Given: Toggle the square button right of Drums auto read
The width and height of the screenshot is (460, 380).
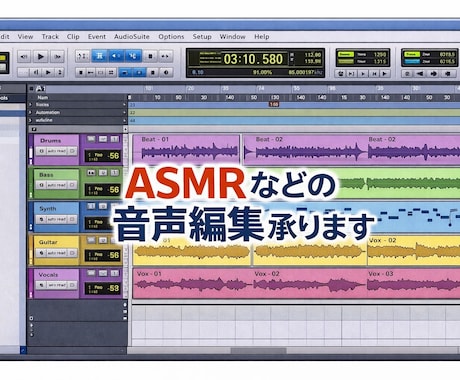Looking at the screenshot, I should click(72, 151).
